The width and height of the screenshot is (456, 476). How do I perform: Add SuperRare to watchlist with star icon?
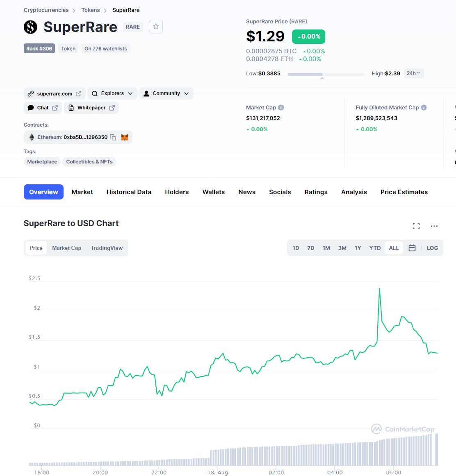coord(155,27)
